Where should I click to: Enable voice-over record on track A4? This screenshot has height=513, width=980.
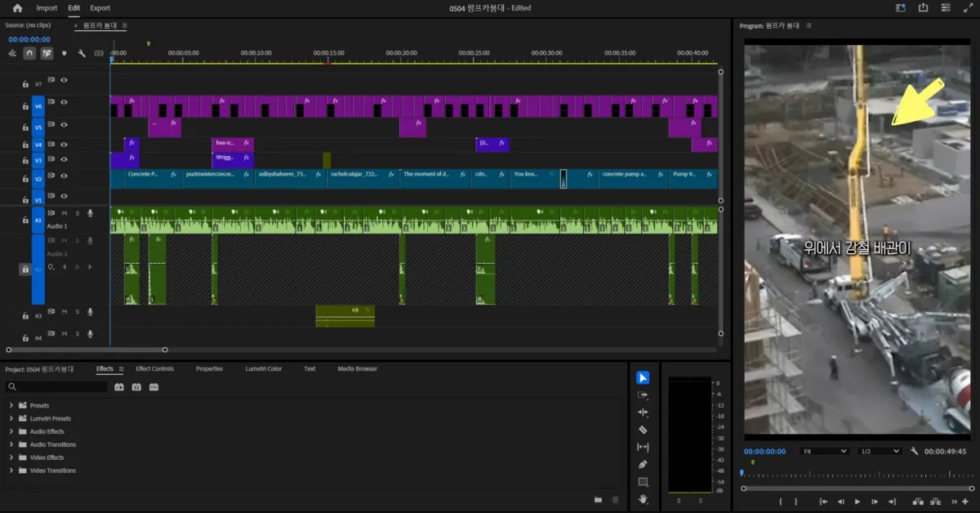[90, 333]
